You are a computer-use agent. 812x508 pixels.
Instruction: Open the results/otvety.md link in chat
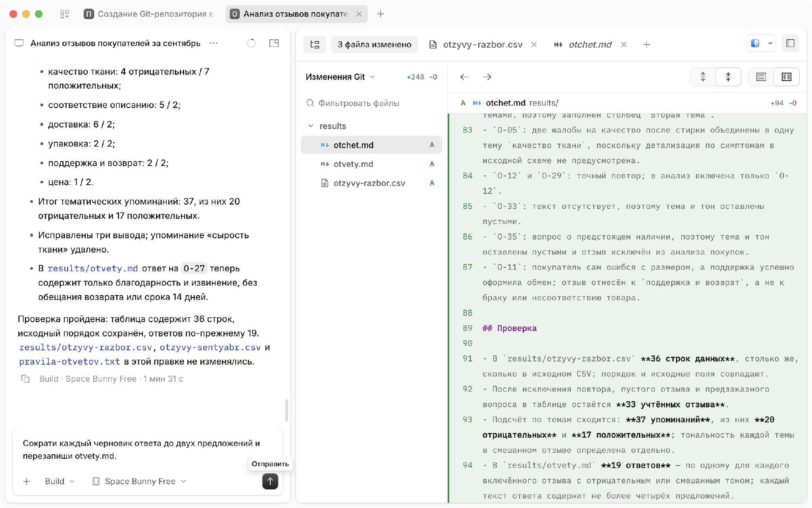92,268
